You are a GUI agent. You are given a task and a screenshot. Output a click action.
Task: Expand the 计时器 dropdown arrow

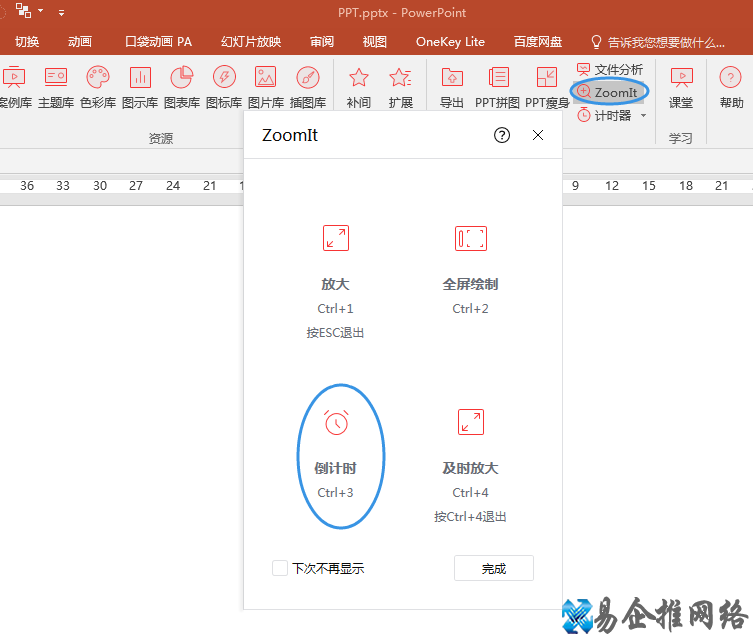point(643,115)
